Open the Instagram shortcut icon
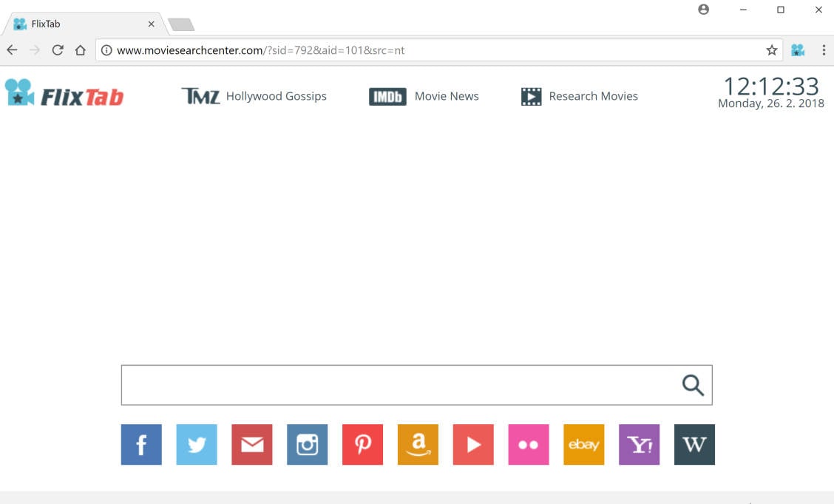834x504 pixels. tap(307, 444)
